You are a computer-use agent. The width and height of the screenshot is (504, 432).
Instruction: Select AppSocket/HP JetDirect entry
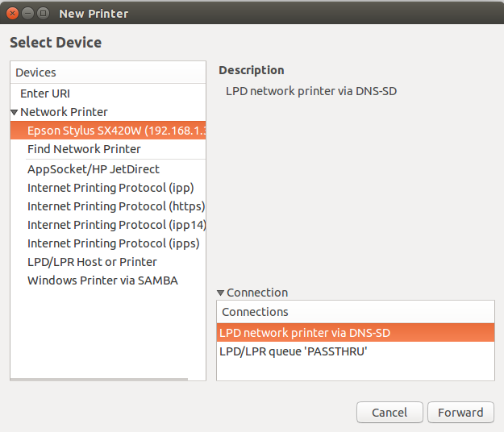94,169
